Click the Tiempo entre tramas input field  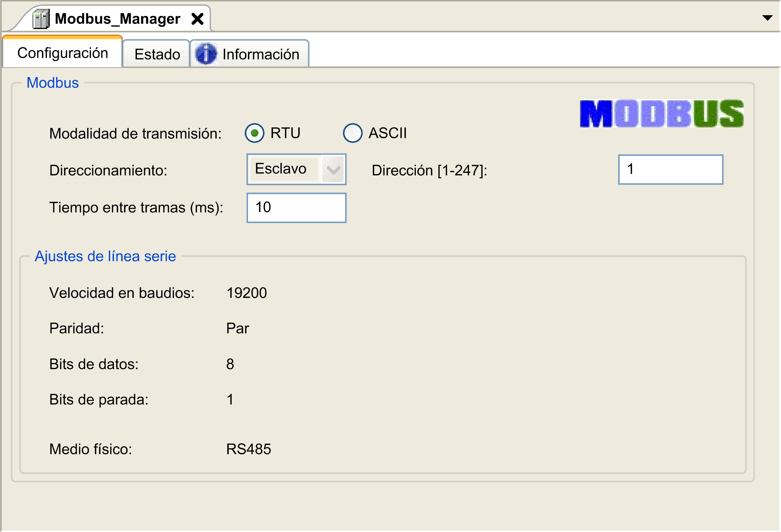pos(296,207)
